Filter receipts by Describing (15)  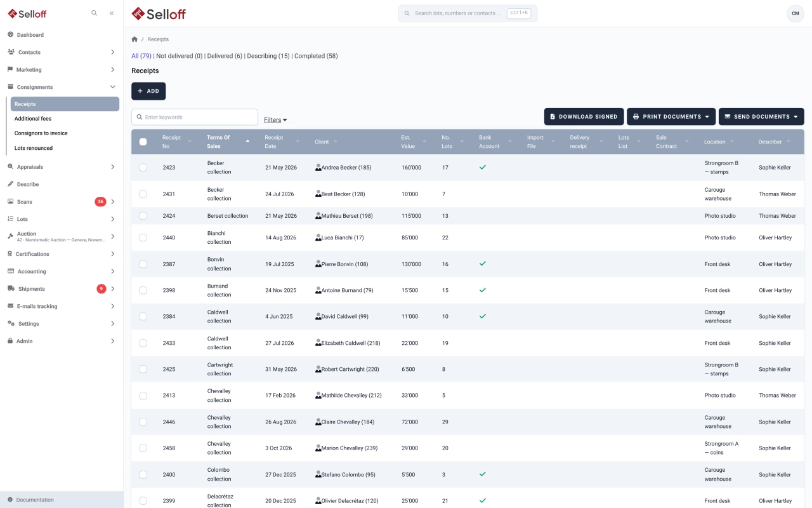pyautogui.click(x=268, y=56)
